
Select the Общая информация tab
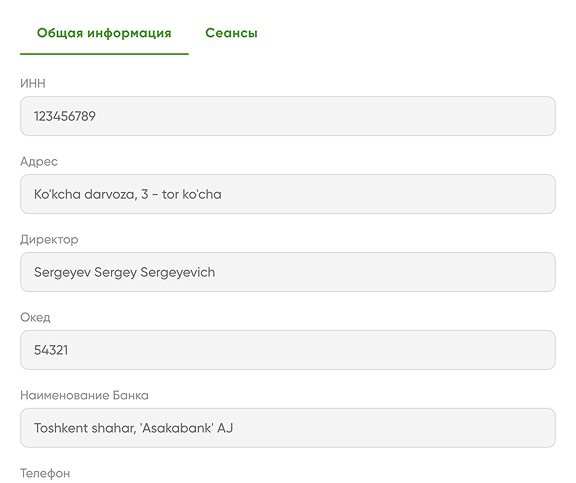click(x=104, y=33)
